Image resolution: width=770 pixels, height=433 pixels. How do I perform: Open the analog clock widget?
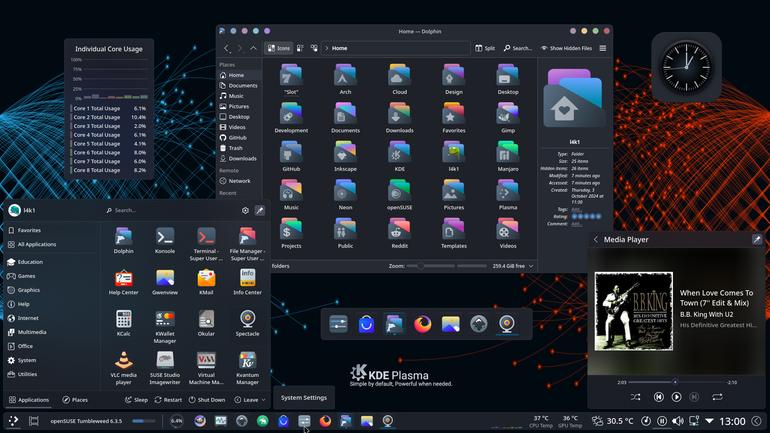point(686,66)
